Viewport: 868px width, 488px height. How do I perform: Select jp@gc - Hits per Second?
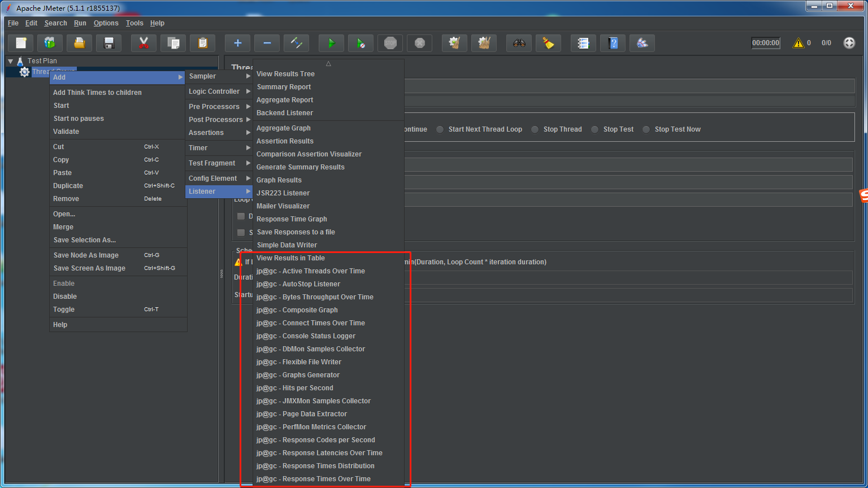click(329, 388)
